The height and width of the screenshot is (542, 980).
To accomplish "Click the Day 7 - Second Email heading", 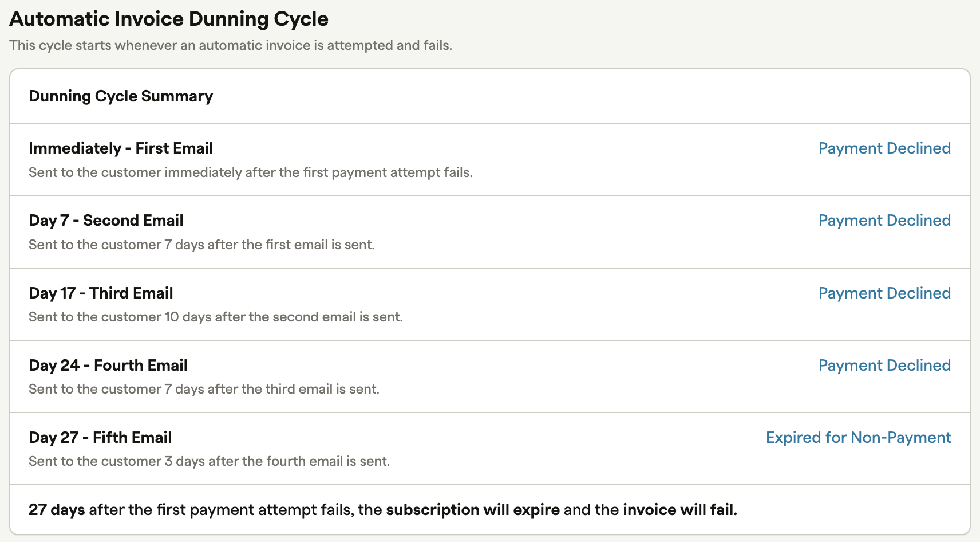I will [106, 221].
